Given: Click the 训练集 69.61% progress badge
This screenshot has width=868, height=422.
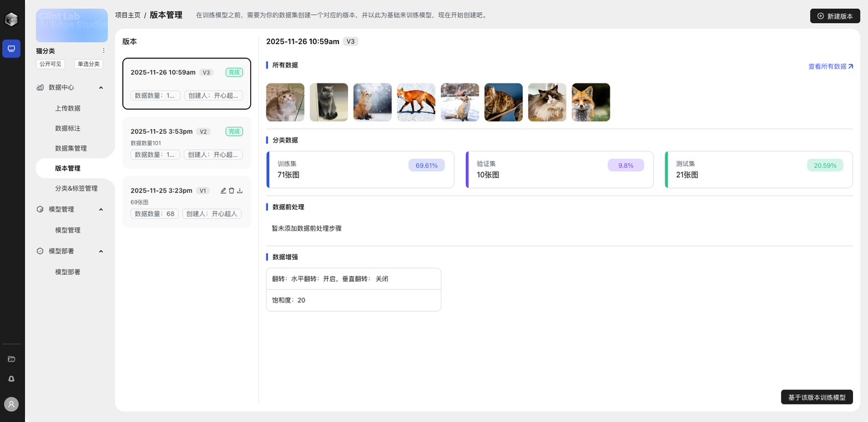Looking at the screenshot, I should (x=426, y=164).
